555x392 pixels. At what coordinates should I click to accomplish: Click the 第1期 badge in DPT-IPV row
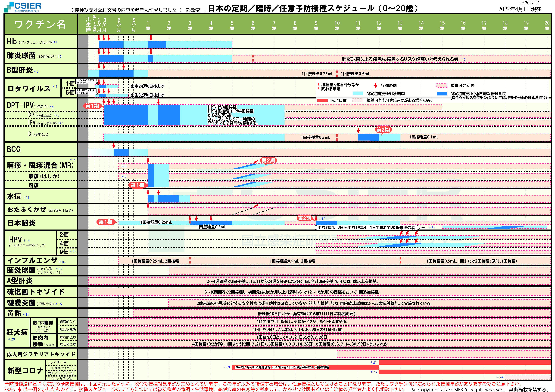[92, 106]
